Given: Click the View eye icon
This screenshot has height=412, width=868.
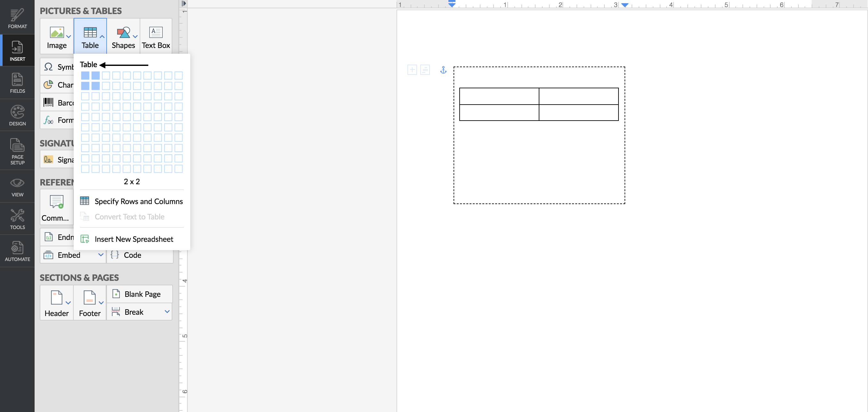Looking at the screenshot, I should tap(17, 183).
